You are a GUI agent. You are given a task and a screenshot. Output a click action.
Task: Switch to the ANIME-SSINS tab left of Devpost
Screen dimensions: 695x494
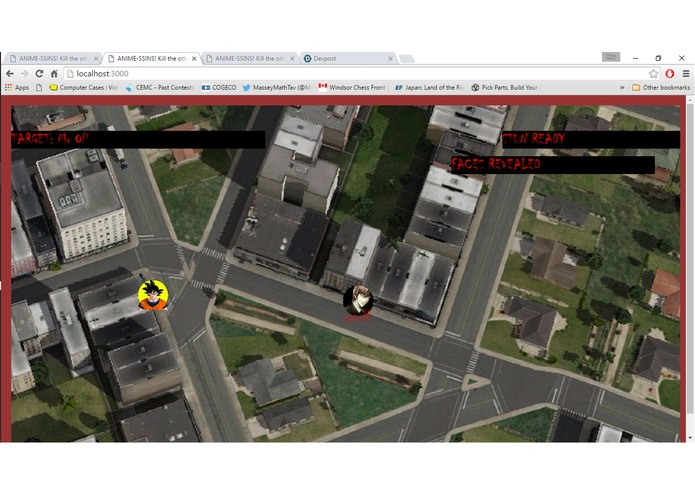[250, 58]
